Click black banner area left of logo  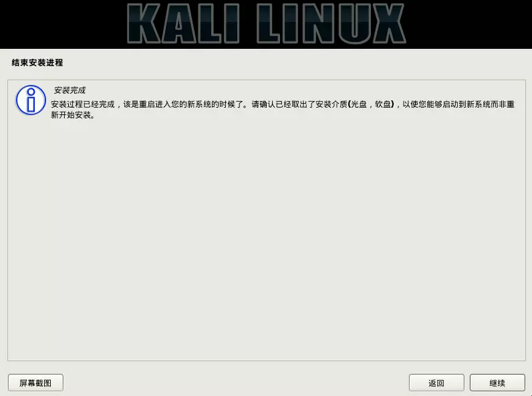click(x=63, y=24)
